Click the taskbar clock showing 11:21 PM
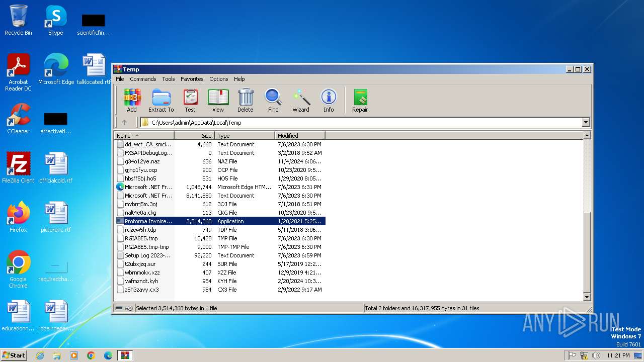The height and width of the screenshot is (362, 644). [618, 355]
